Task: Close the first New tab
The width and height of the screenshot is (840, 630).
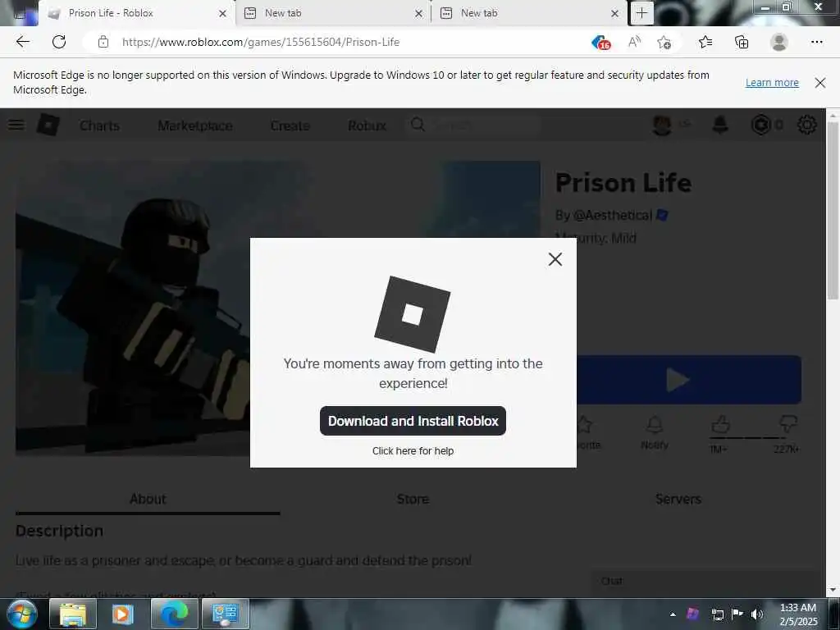Action: (419, 13)
